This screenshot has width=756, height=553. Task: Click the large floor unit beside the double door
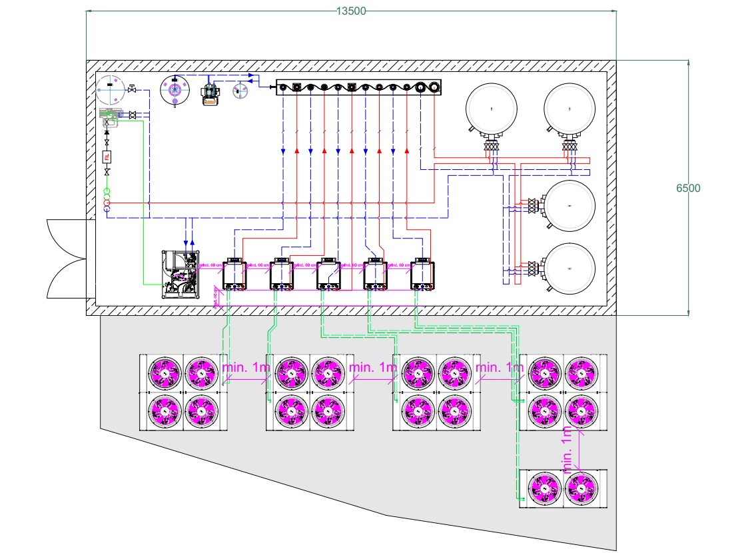(181, 273)
